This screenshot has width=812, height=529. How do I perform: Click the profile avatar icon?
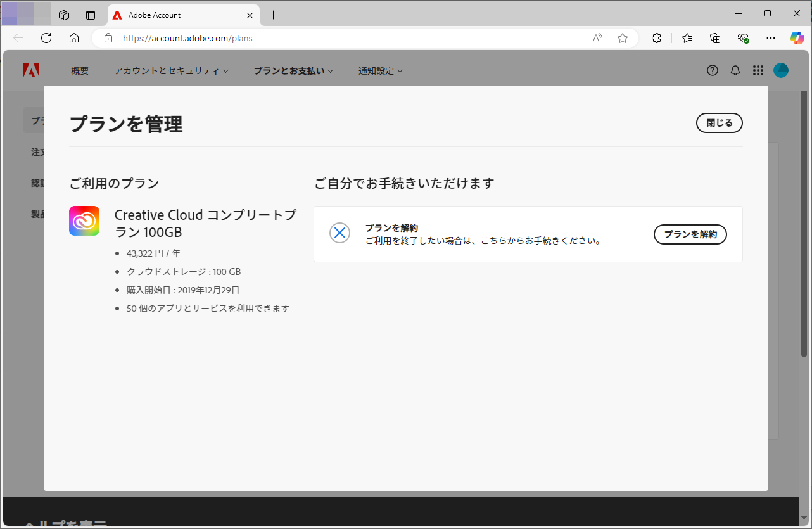[x=781, y=70]
